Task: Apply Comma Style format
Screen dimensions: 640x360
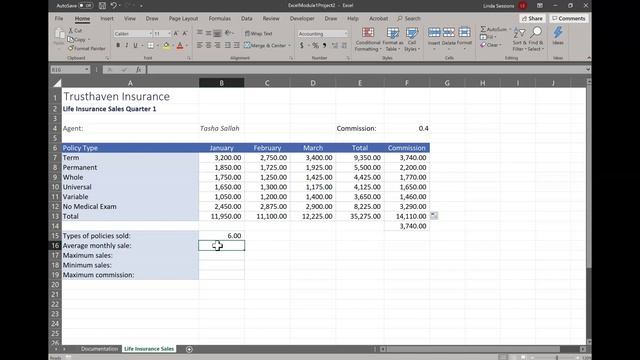Action: [x=324, y=45]
